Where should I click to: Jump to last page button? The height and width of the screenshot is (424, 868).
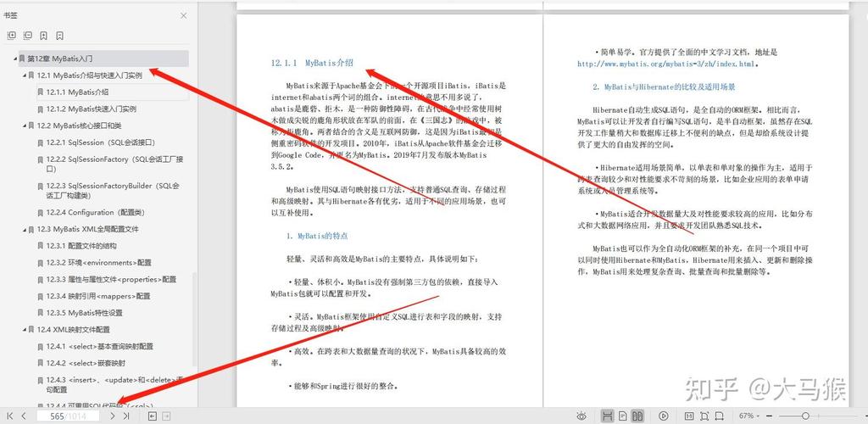tap(126, 416)
